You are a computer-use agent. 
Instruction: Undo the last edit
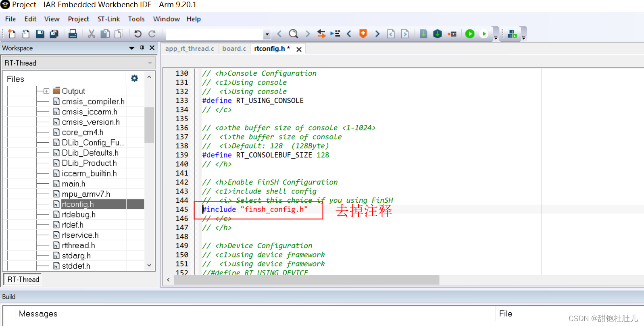(138, 34)
